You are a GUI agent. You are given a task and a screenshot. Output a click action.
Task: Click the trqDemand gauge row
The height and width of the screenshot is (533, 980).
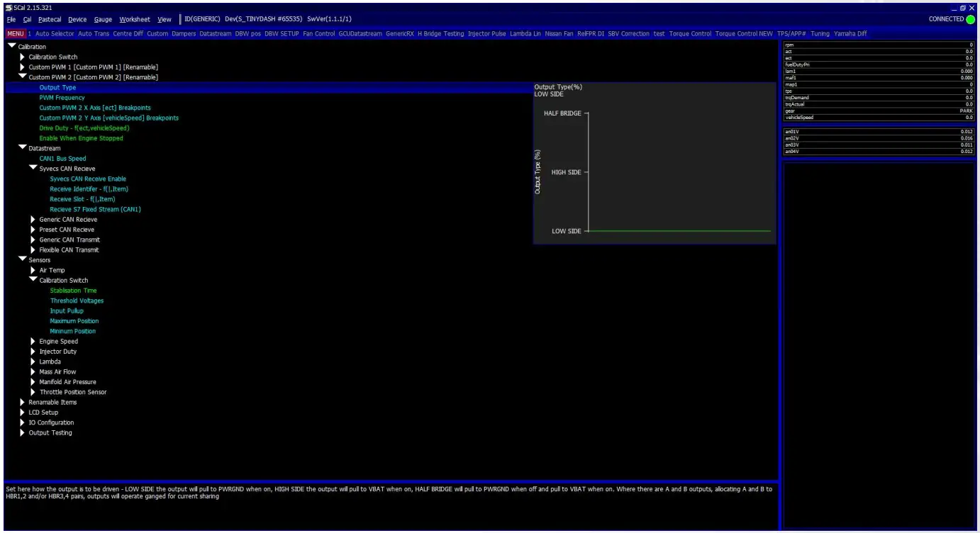pos(879,98)
